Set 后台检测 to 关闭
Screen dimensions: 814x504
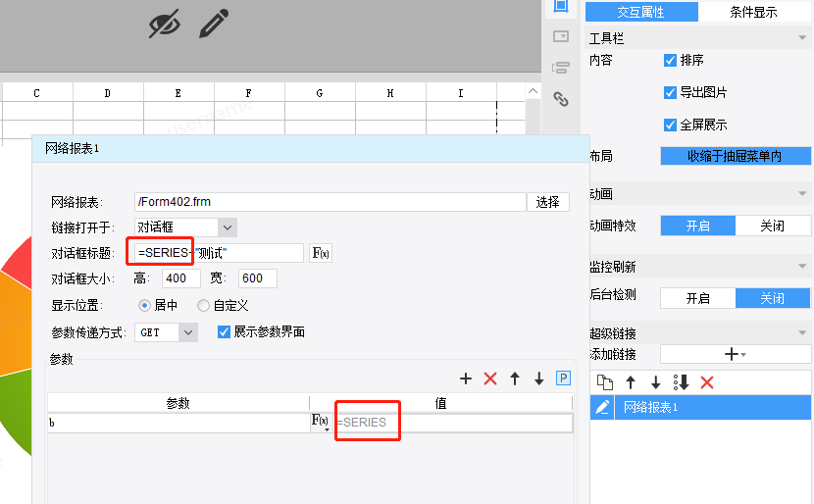pos(773,298)
